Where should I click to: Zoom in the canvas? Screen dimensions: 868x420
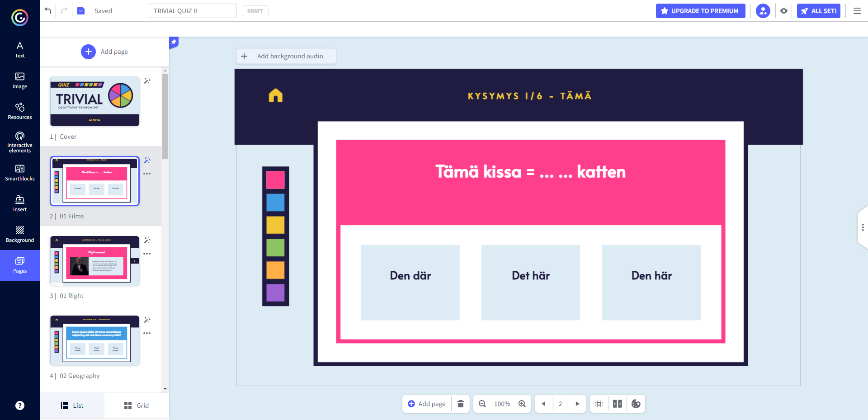pos(522,404)
